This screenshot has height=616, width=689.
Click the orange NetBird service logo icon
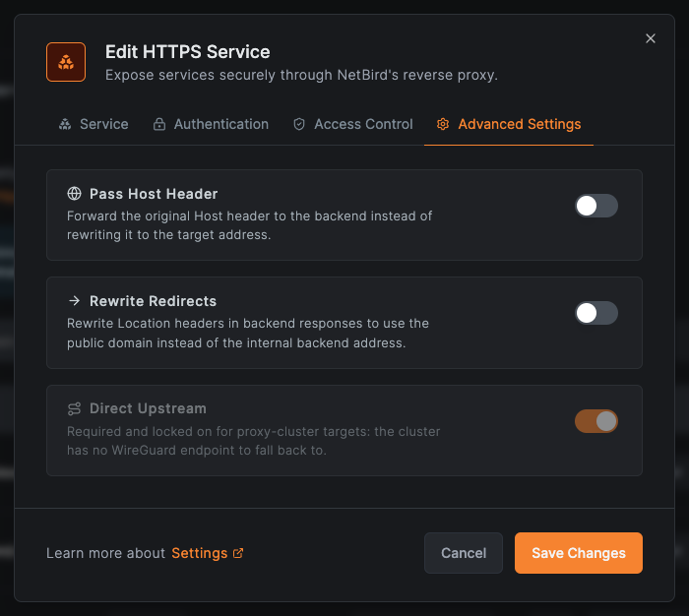tap(66, 62)
